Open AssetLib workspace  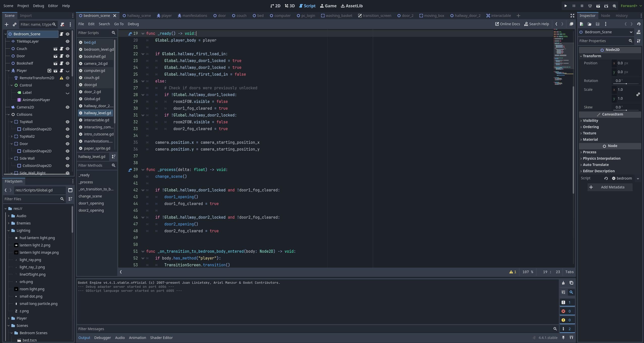(352, 6)
